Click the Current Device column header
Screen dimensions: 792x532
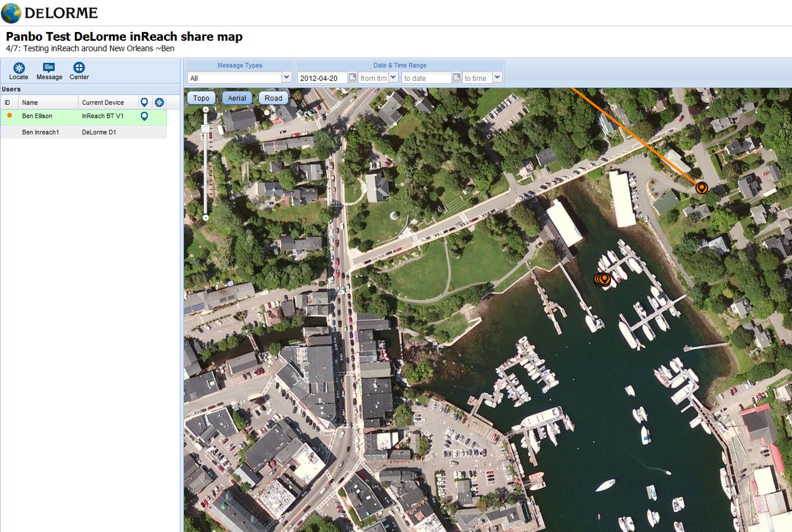coord(108,102)
